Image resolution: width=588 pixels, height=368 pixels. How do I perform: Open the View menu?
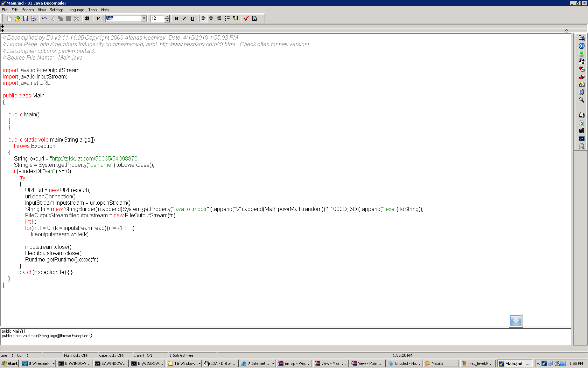42,10
